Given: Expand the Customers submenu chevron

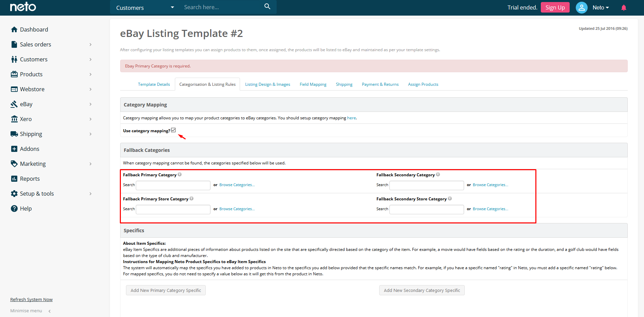Looking at the screenshot, I should (x=91, y=59).
